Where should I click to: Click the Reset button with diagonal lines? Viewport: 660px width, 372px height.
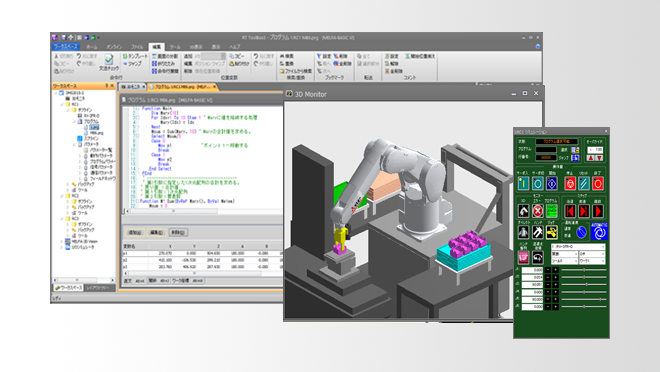(x=584, y=183)
